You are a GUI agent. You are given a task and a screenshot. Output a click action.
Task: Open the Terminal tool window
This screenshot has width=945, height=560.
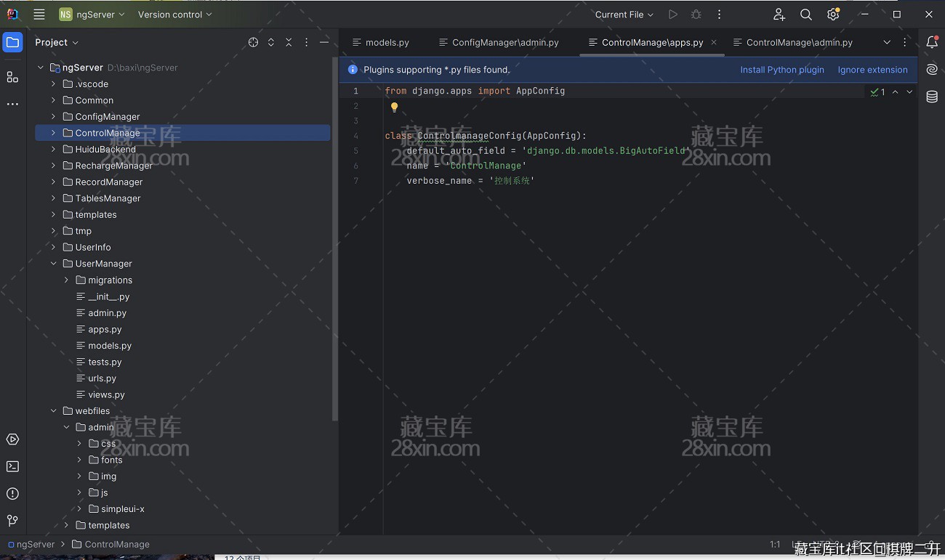pos(12,466)
